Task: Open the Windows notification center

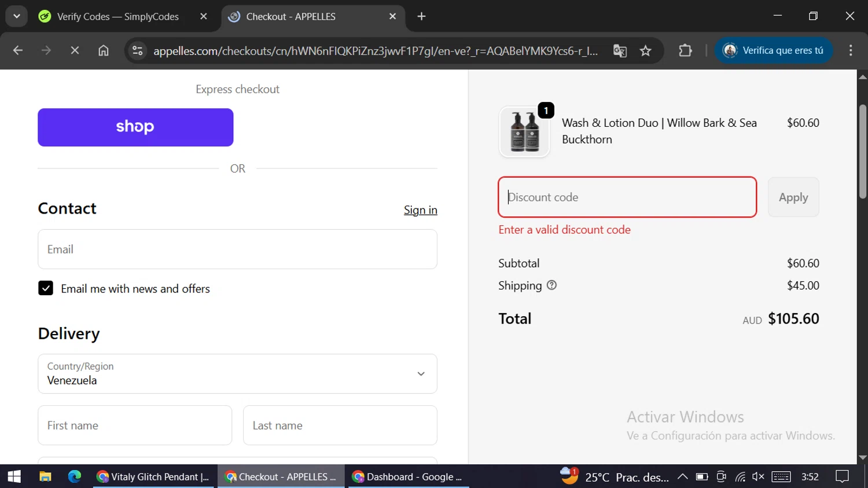Action: click(x=843, y=476)
